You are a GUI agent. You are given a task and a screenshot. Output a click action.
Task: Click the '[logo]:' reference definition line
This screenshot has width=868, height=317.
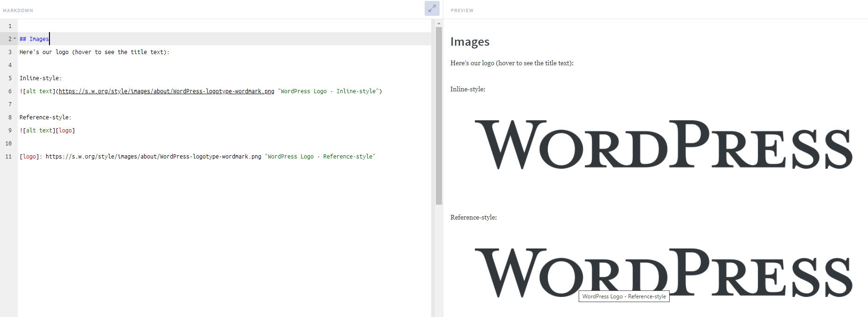tap(197, 157)
